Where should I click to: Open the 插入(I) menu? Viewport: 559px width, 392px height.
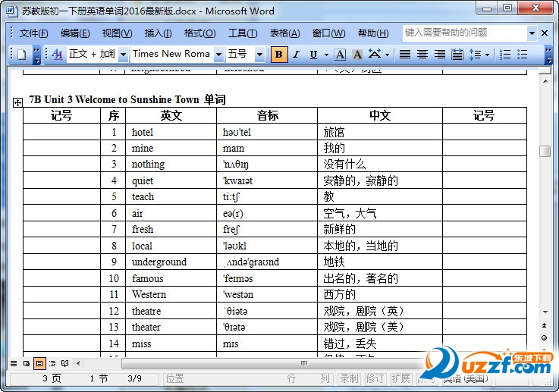(158, 33)
